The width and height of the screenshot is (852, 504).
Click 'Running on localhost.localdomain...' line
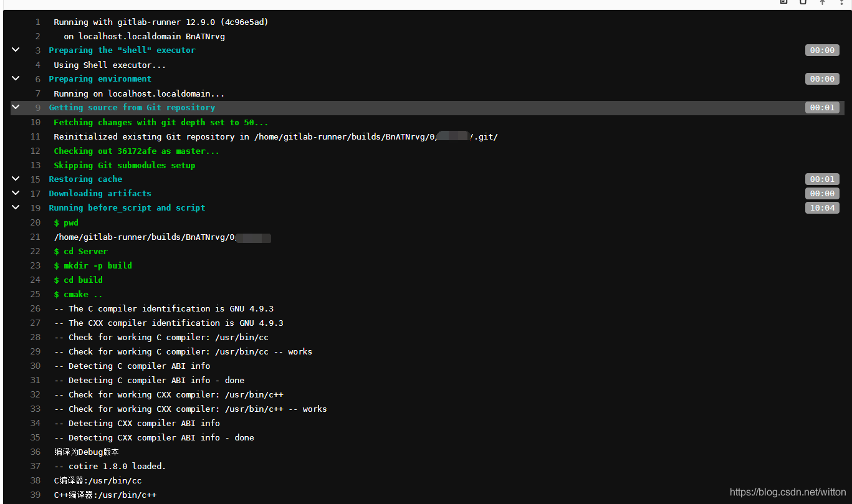pos(140,94)
